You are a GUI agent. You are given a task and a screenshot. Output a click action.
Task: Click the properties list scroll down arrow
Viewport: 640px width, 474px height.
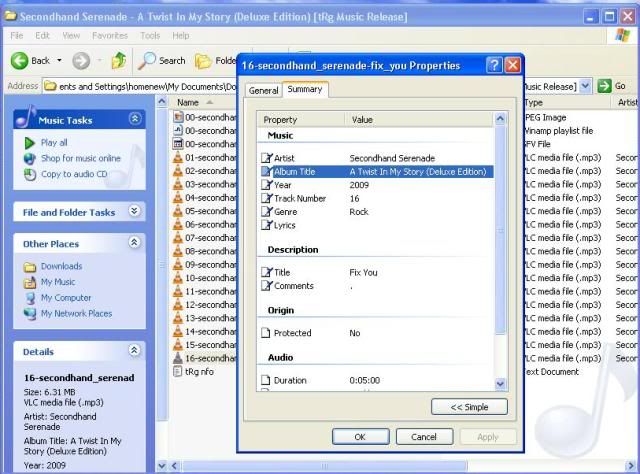500,383
